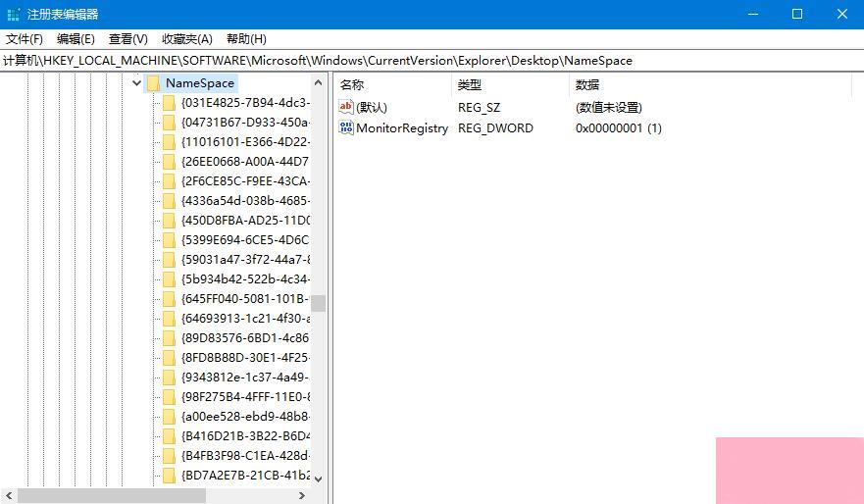Viewport: 864px width, 504px height.
Task: Click folder icon of {5399E694-6CE5-4D6C key
Action: (x=169, y=240)
